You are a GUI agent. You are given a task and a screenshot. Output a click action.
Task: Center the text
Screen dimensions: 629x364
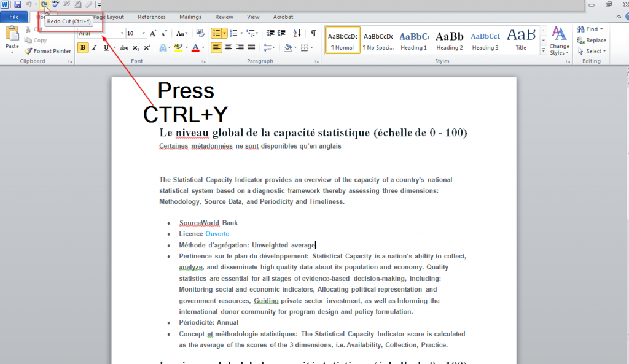(x=229, y=48)
